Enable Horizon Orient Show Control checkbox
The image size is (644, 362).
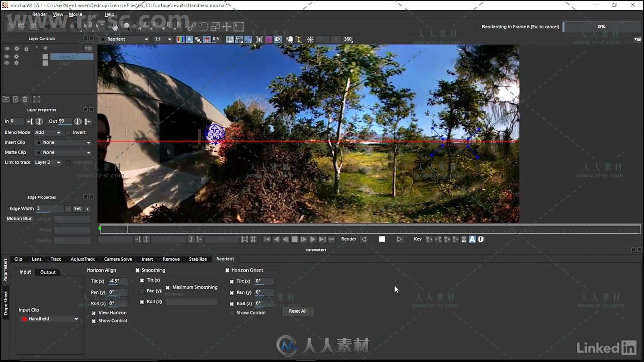[x=232, y=313]
